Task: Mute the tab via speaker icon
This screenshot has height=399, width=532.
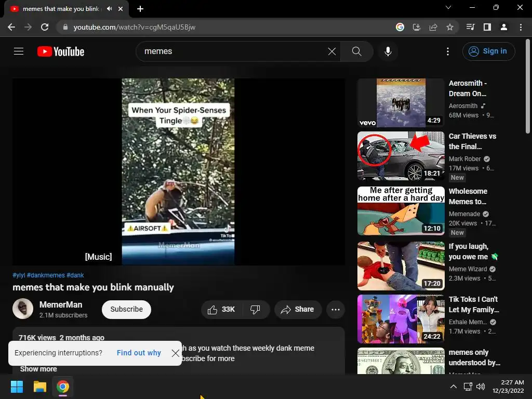Action: coord(109,9)
